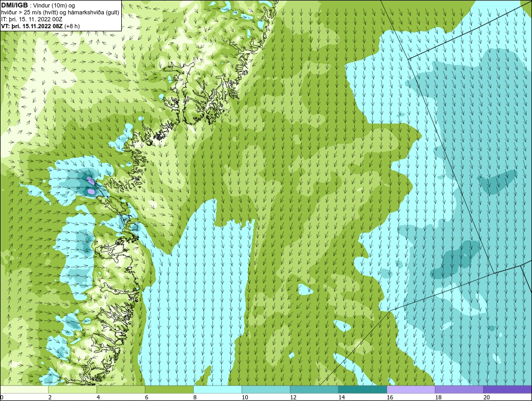Click the 'Vindur (10m) og' label
532x401 pixels.
[54, 5]
